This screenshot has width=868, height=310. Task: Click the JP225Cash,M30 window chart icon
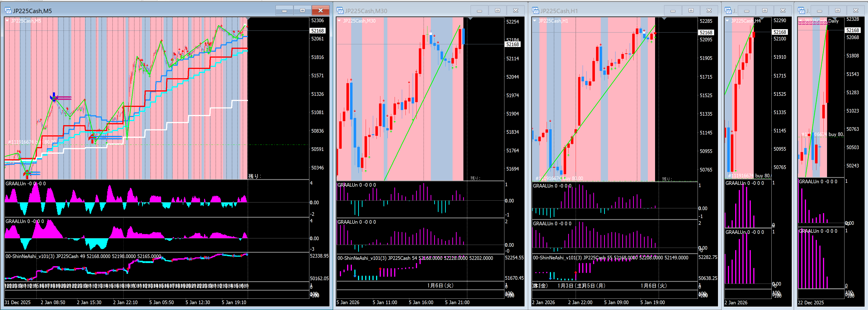click(x=340, y=11)
